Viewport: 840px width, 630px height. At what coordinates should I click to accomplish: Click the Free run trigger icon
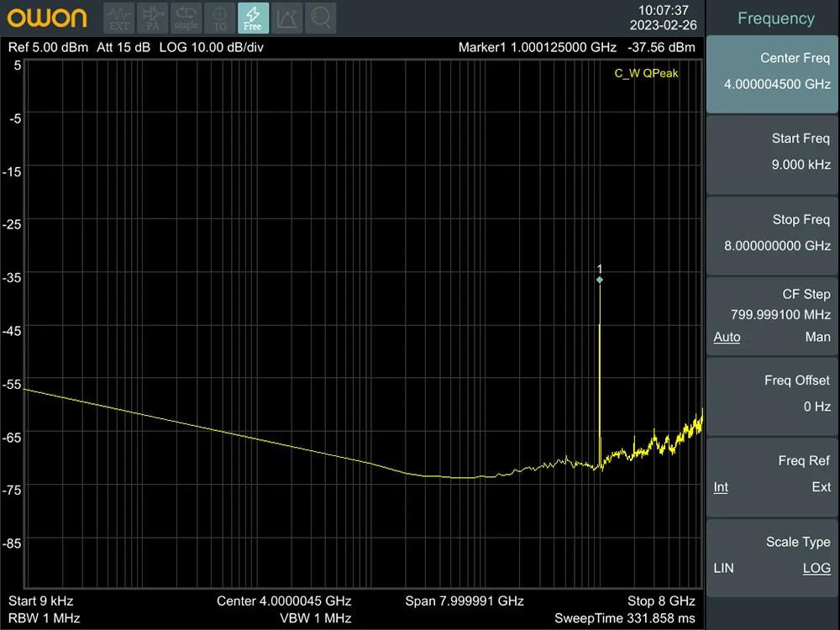coord(253,18)
